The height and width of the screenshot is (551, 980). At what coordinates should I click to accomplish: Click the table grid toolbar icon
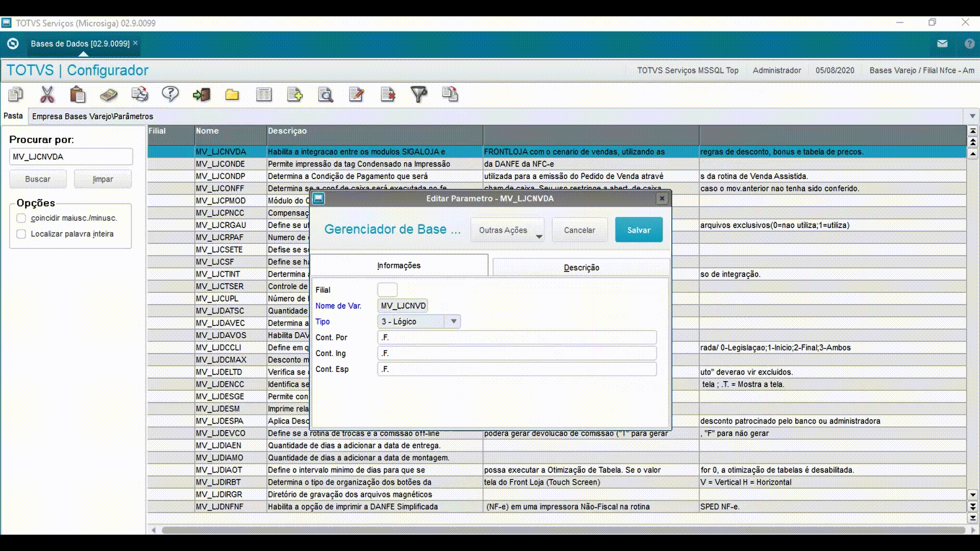tap(264, 95)
